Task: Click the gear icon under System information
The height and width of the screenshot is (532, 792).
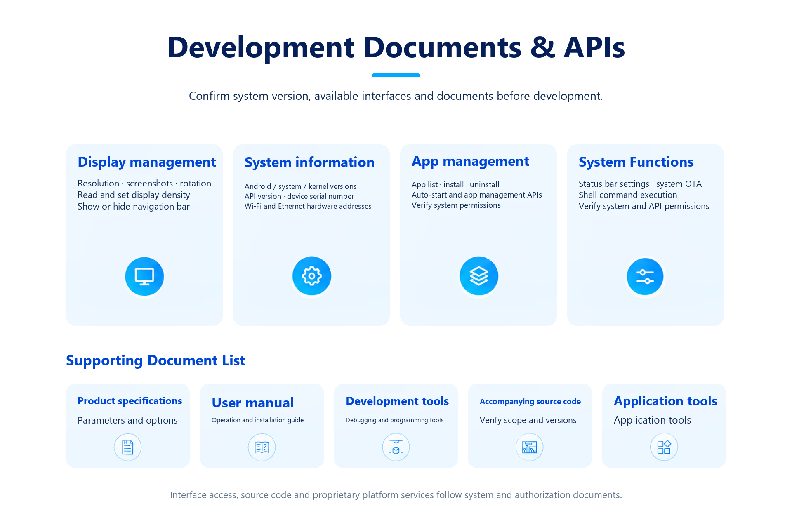Action: click(312, 276)
